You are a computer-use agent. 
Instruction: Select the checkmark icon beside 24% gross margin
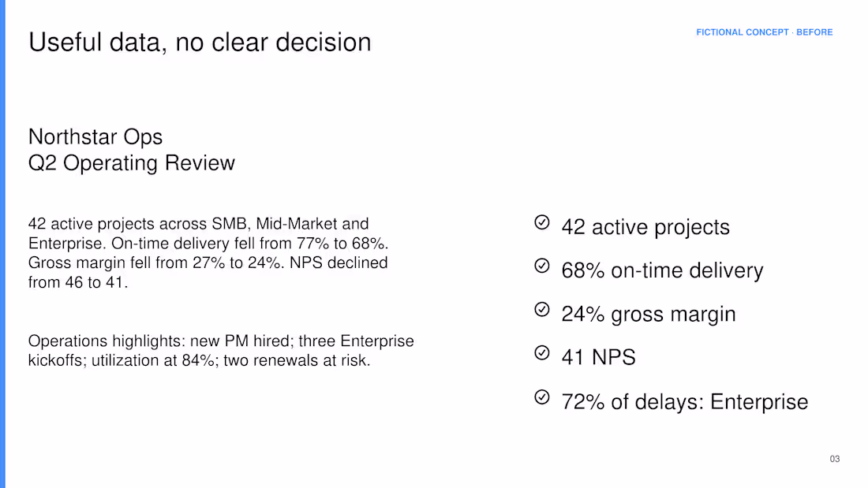click(x=542, y=309)
